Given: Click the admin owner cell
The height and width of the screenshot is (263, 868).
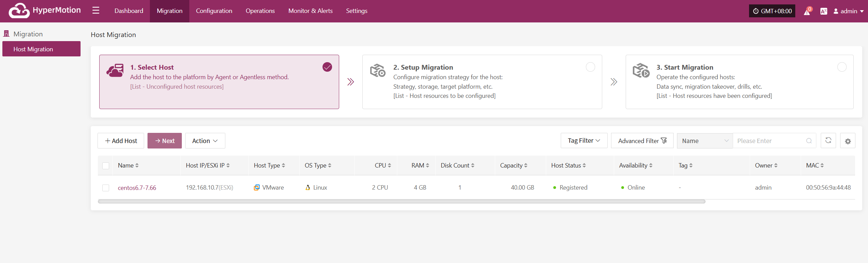Looking at the screenshot, I should click(763, 188).
